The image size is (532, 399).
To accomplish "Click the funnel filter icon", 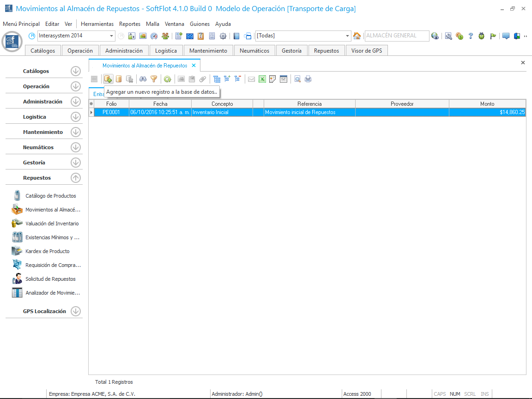I will pyautogui.click(x=154, y=79).
